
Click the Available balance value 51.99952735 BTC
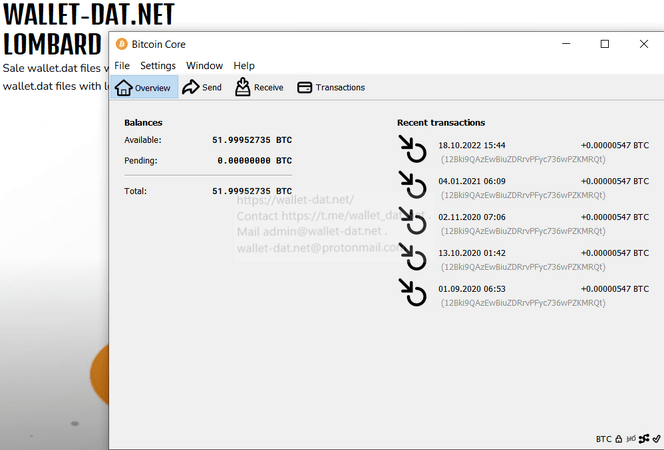tap(252, 140)
